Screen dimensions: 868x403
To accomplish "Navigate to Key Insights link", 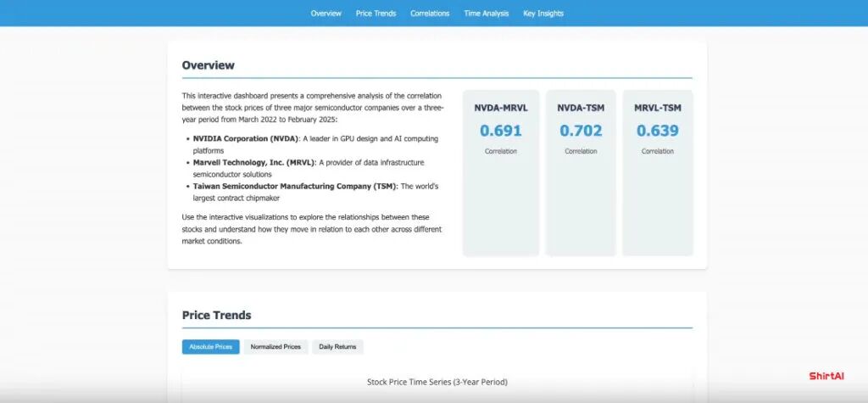I will pos(543,14).
